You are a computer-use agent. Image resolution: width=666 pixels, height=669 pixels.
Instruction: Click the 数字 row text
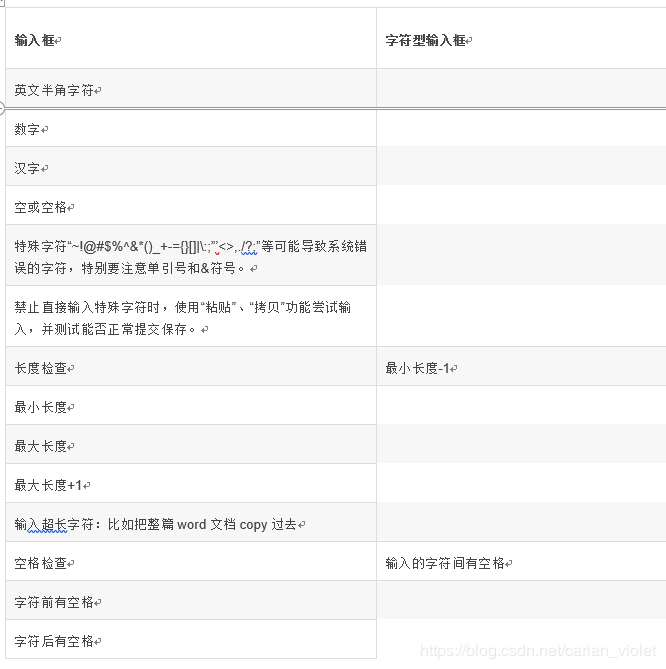point(29,129)
